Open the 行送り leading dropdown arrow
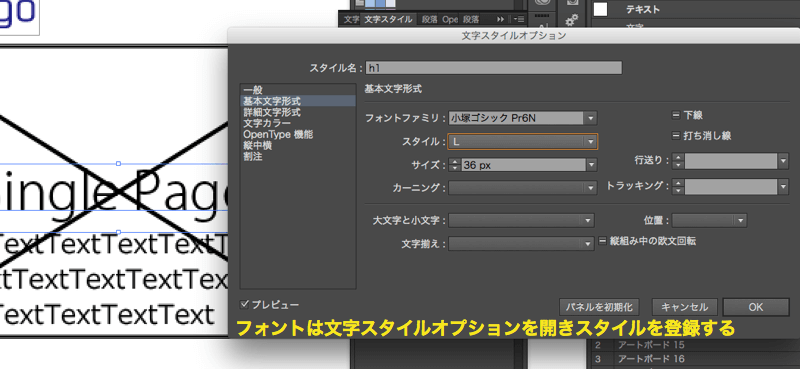 (x=784, y=161)
